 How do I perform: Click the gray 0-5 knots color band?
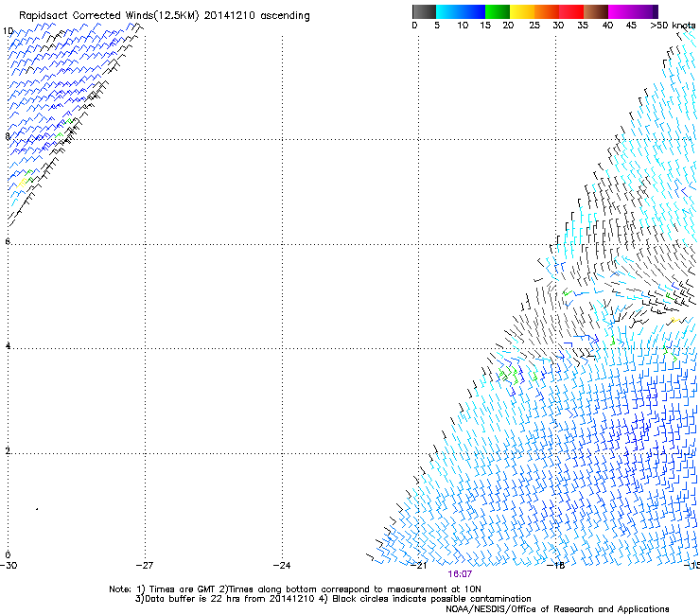tap(424, 11)
